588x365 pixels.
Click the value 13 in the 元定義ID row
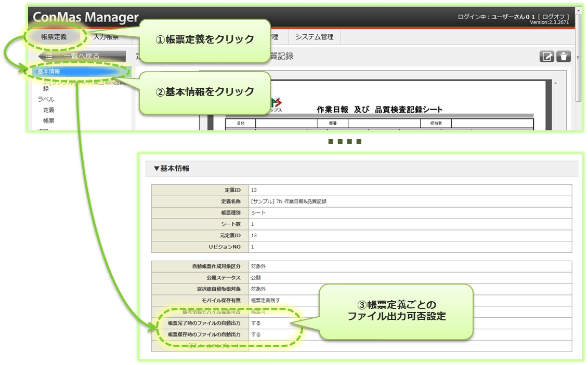254,236
